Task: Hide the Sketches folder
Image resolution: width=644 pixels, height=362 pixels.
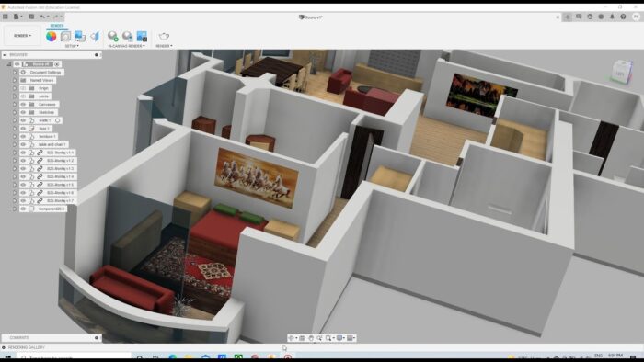Action: click(23, 112)
